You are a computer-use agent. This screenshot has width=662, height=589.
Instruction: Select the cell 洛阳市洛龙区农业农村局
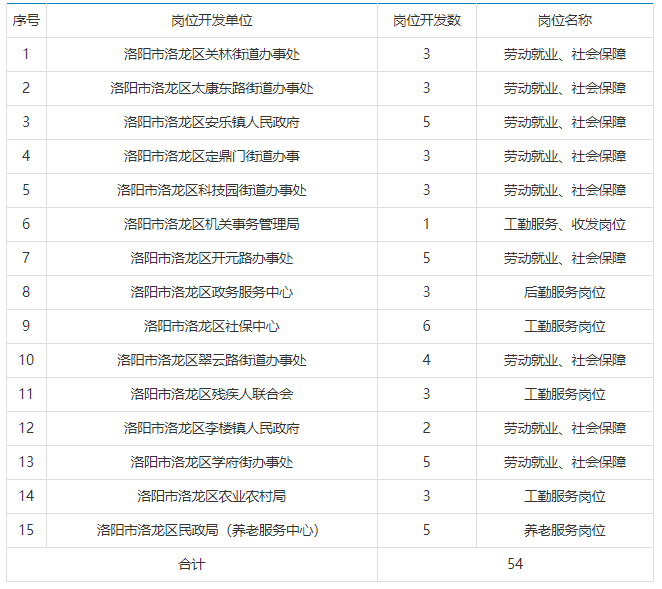pos(212,496)
